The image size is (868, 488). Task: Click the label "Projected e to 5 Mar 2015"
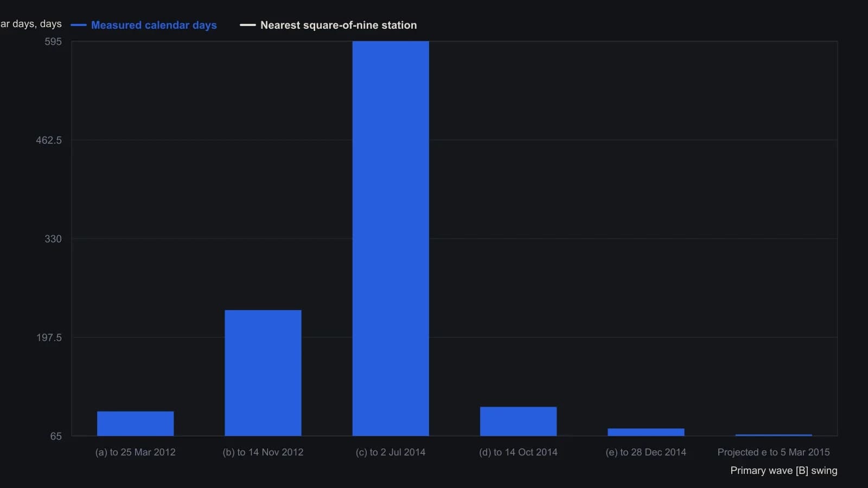click(774, 452)
